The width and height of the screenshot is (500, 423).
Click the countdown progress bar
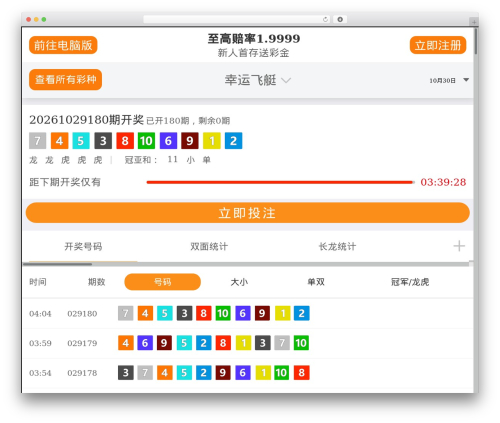point(280,182)
